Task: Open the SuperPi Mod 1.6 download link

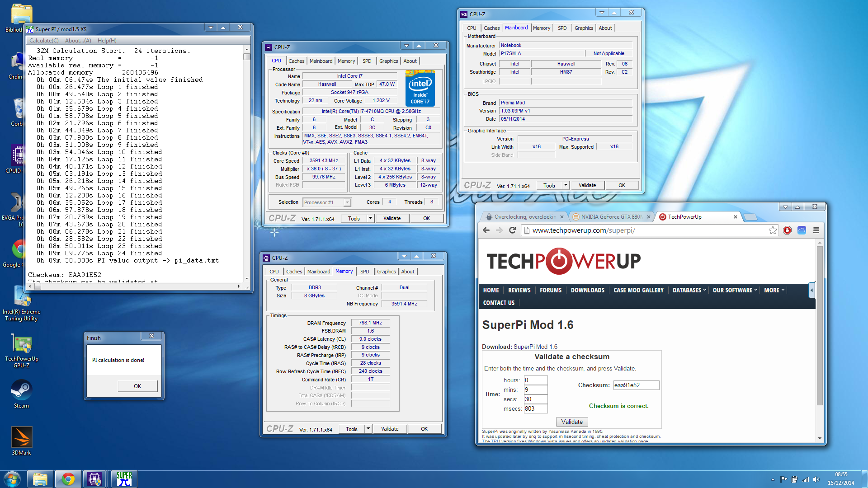Action: point(535,347)
